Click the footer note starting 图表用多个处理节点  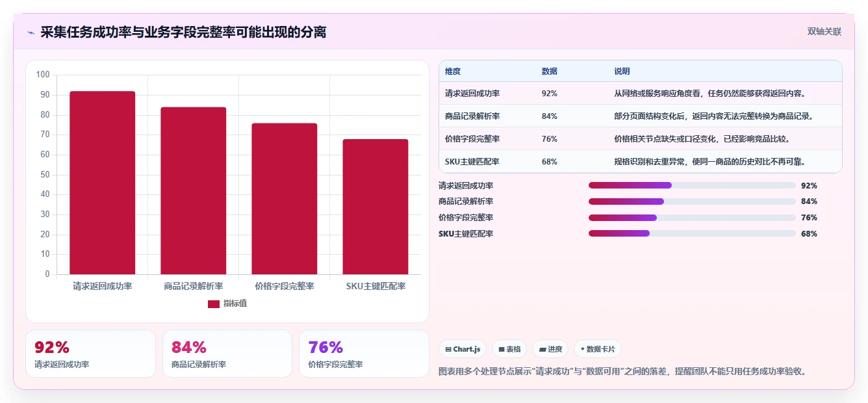(x=623, y=371)
